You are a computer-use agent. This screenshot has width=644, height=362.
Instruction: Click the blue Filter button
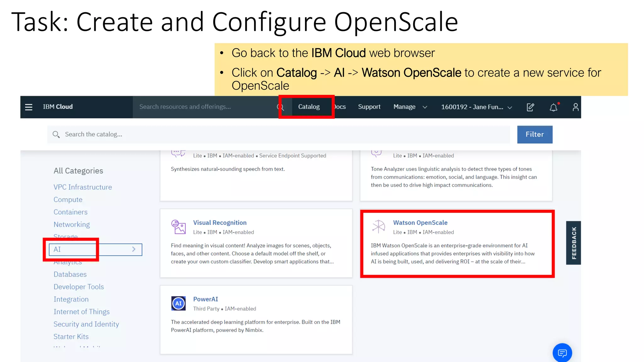[535, 134]
